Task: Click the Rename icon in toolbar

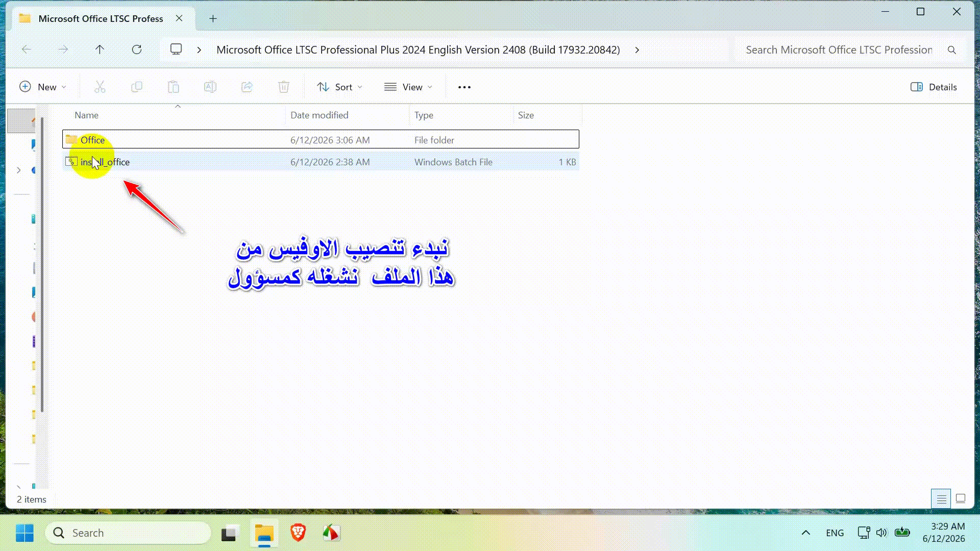Action: (x=210, y=87)
